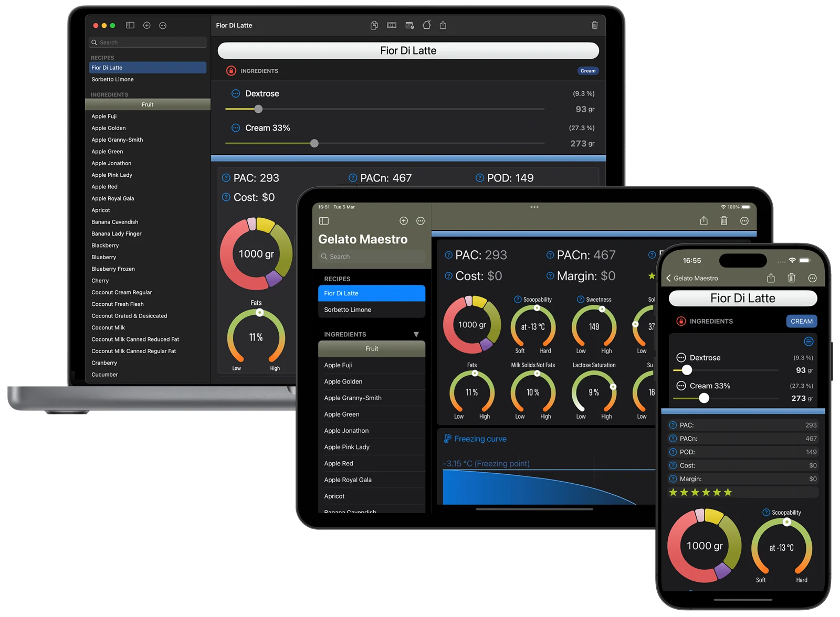The height and width of the screenshot is (617, 840).
Task: Select Sorbetto Limone in Mac sidebar
Action: point(148,79)
